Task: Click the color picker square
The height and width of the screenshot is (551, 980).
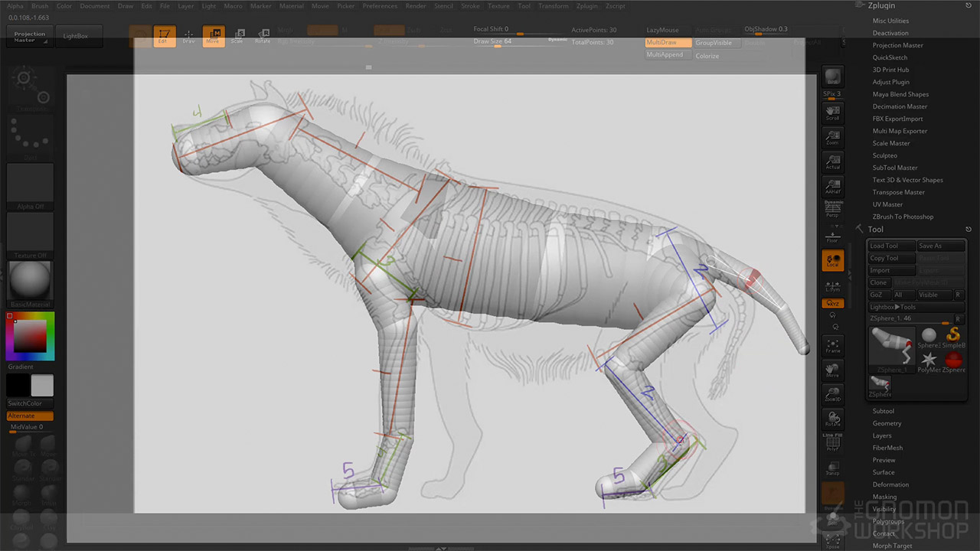Action: 30,337
